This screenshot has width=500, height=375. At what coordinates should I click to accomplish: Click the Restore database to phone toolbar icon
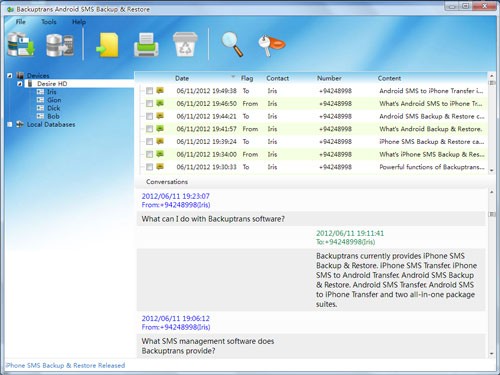[60, 45]
